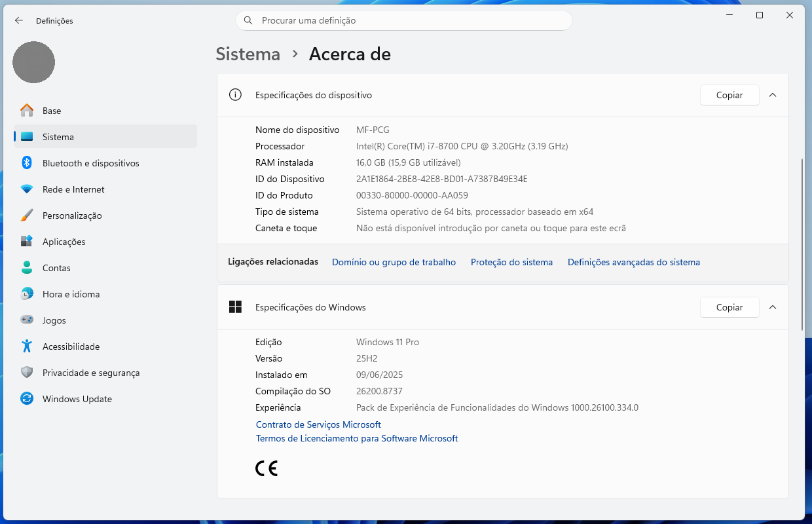Click the edition value Windows 11 Pro
Screen dimensions: 812x524
(x=388, y=342)
